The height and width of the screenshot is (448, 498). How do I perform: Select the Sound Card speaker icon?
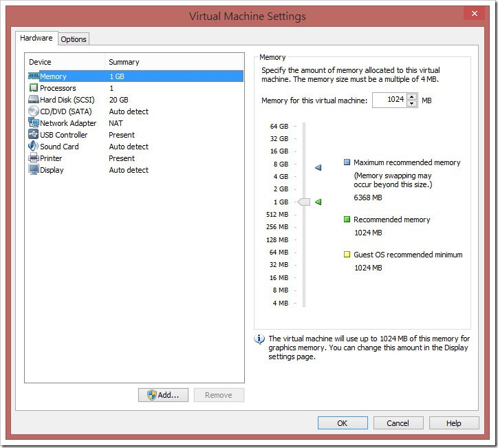coord(33,146)
